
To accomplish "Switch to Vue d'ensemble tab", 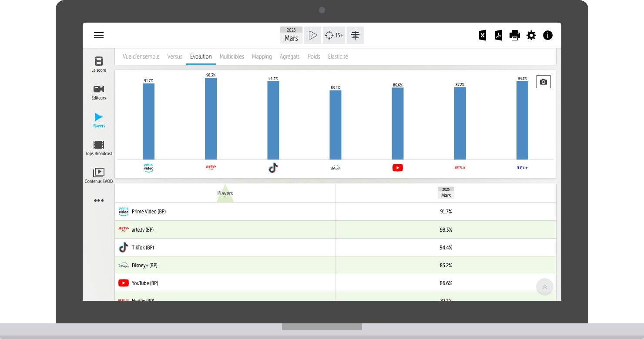I will pyautogui.click(x=141, y=56).
